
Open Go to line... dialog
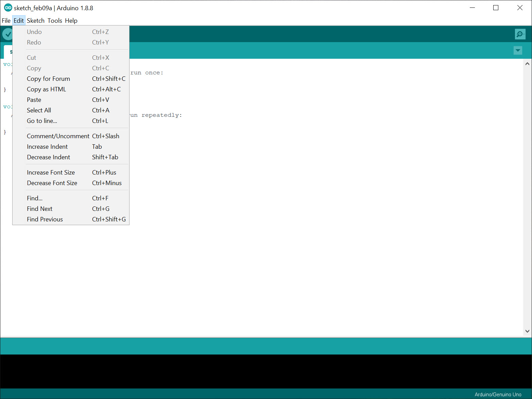coord(42,121)
